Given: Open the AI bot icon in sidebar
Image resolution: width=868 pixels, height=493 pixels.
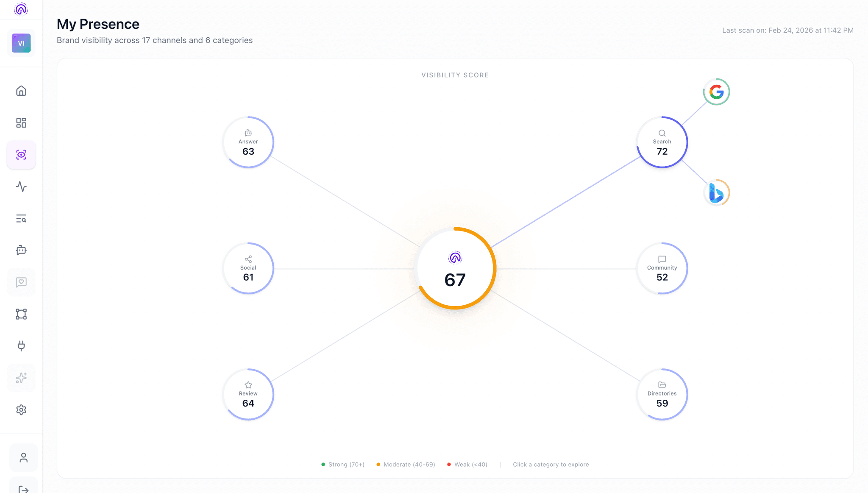Looking at the screenshot, I should [21, 250].
